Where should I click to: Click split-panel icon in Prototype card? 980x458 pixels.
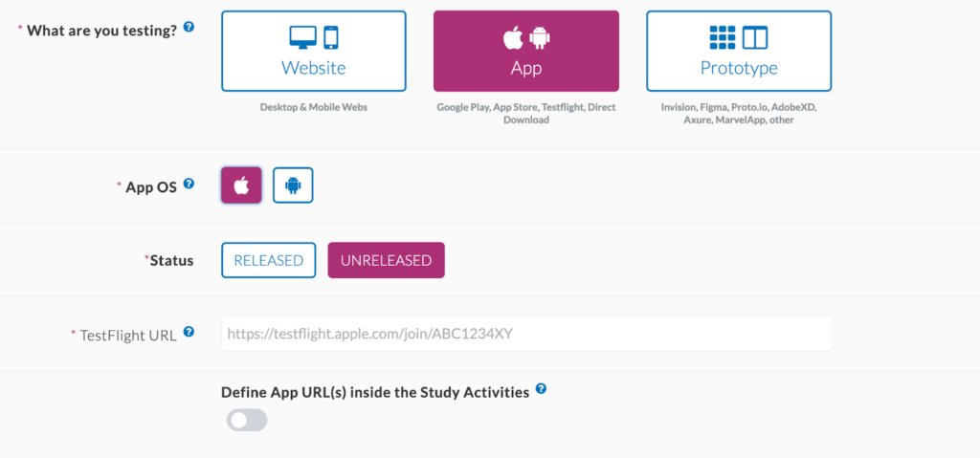[x=755, y=37]
